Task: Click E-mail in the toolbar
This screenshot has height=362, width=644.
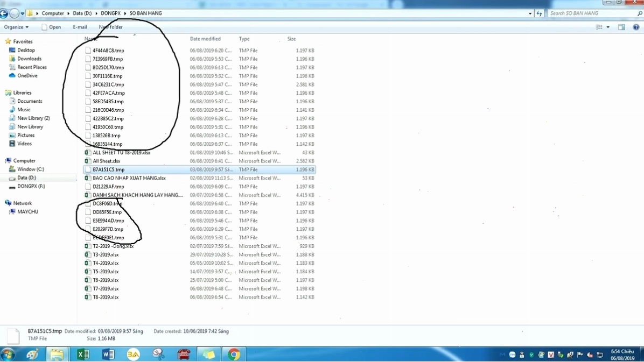Action: [x=80, y=27]
